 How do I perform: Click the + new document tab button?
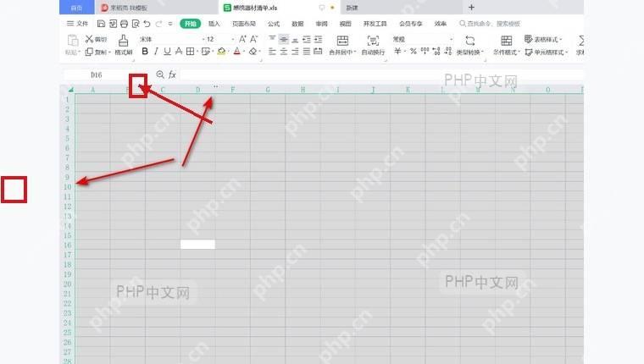(x=471, y=8)
